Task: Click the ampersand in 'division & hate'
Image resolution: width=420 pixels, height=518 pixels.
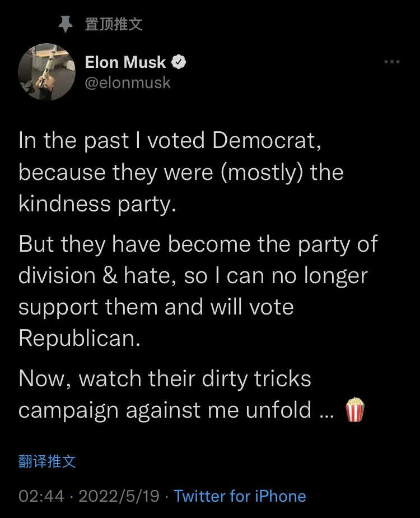Action: [x=110, y=275]
